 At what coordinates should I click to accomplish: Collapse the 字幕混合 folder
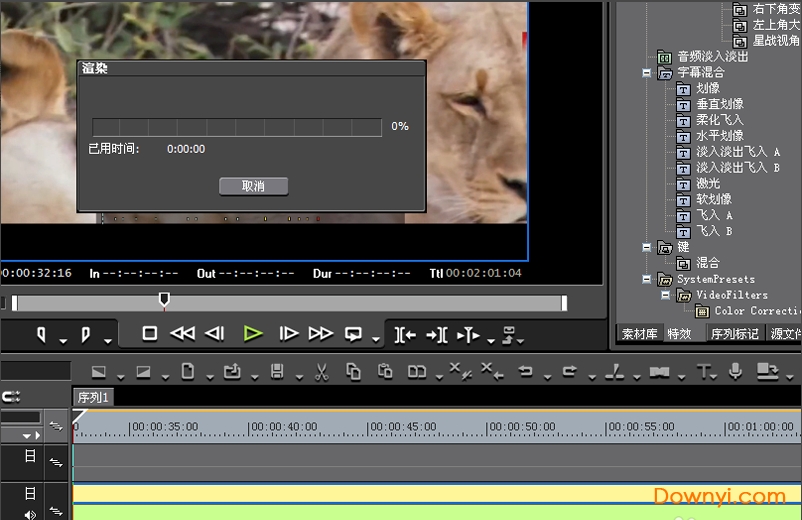point(647,73)
